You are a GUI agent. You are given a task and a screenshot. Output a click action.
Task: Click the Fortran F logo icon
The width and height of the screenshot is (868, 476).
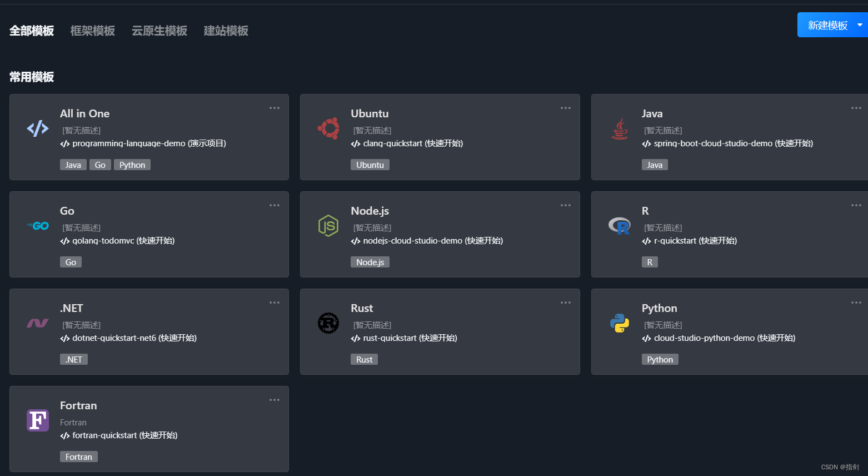click(x=38, y=420)
